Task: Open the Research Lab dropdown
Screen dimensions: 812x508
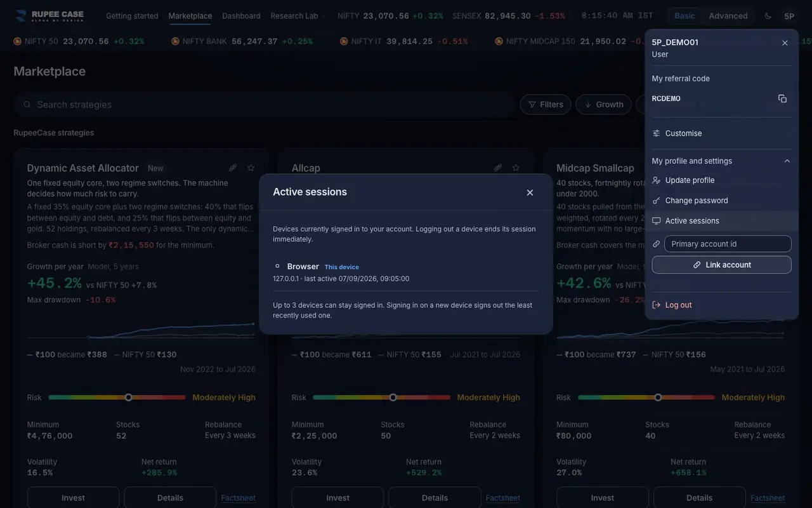Action: click(x=298, y=16)
